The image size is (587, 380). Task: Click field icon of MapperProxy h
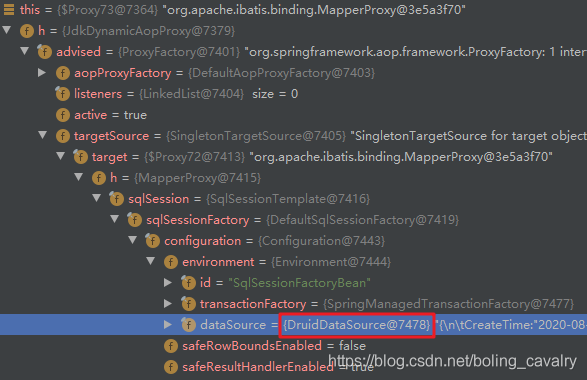click(98, 177)
